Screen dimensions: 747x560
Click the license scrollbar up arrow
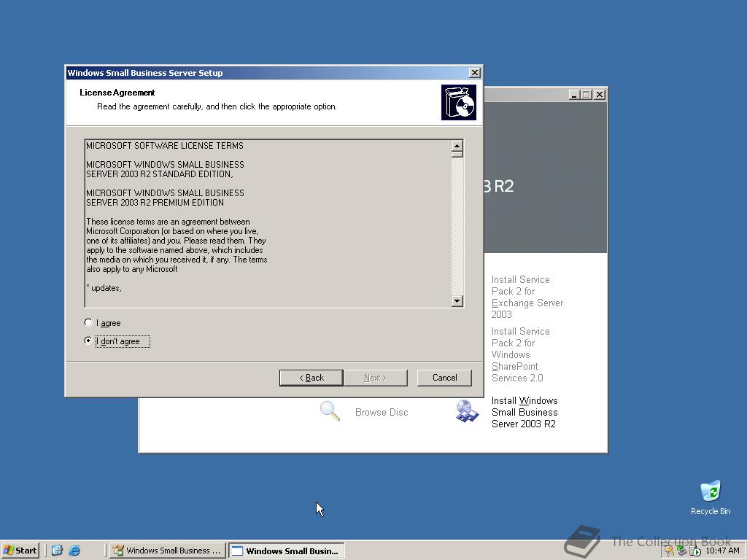[x=457, y=146]
